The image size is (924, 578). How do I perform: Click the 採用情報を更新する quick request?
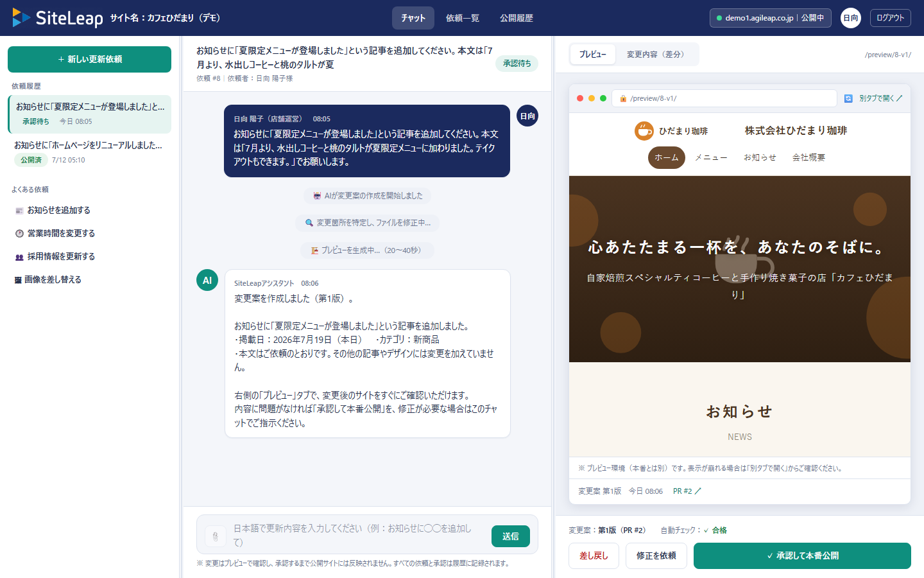pos(89,257)
